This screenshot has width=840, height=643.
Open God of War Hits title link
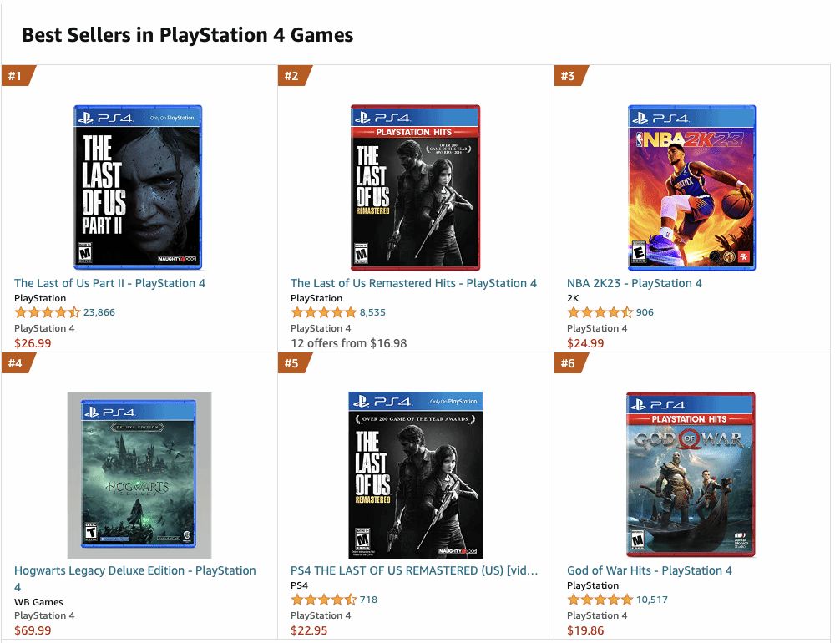(x=649, y=570)
